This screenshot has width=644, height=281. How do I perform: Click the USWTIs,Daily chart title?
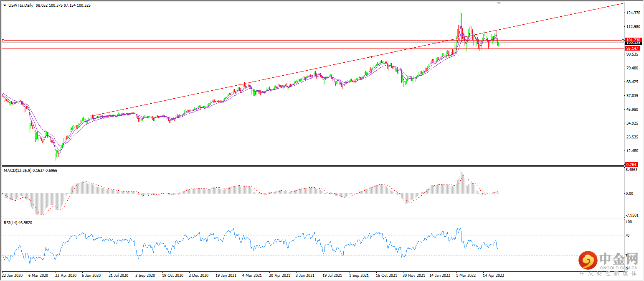(x=21, y=5)
